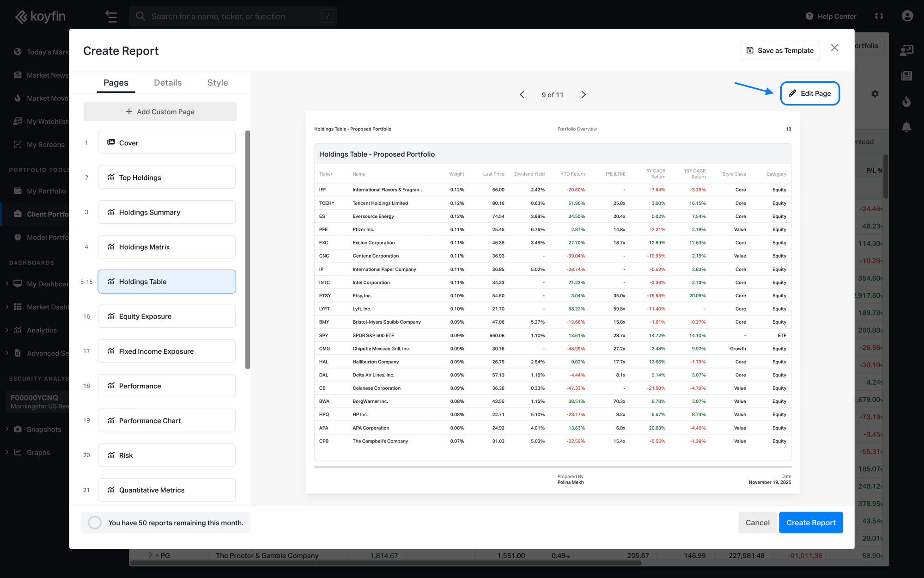Image resolution: width=924 pixels, height=578 pixels.
Task: Click the exit fullscreen arrows icon
Action: point(879,16)
